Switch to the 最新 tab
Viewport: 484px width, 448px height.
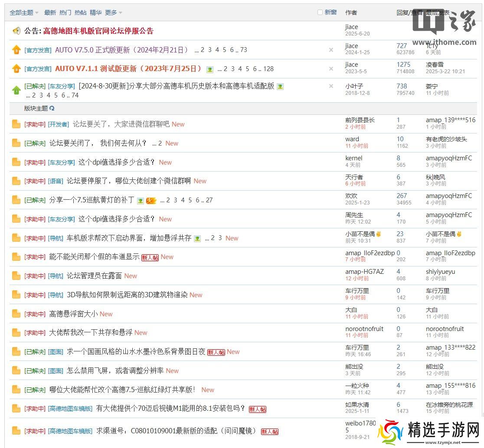pos(50,13)
